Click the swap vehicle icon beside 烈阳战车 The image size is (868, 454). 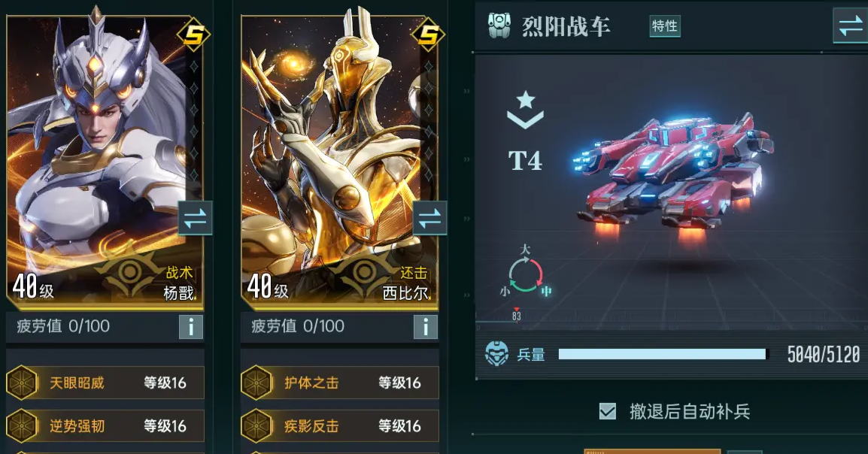pyautogui.click(x=850, y=26)
